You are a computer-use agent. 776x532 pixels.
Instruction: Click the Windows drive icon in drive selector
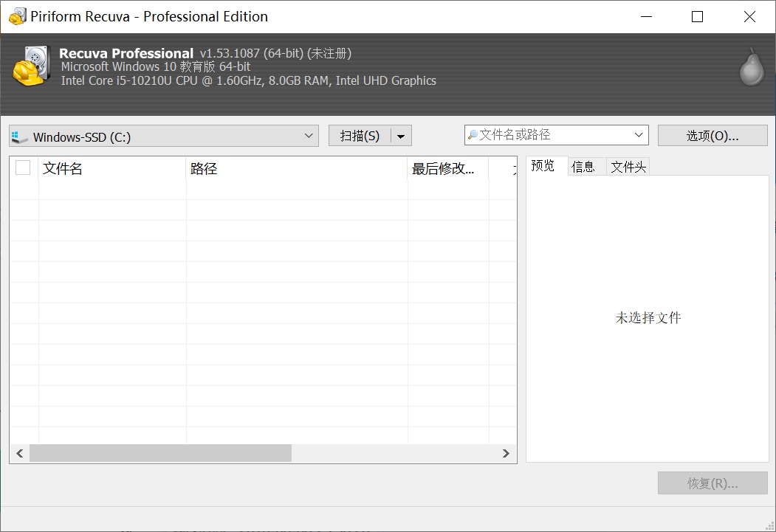(x=20, y=137)
